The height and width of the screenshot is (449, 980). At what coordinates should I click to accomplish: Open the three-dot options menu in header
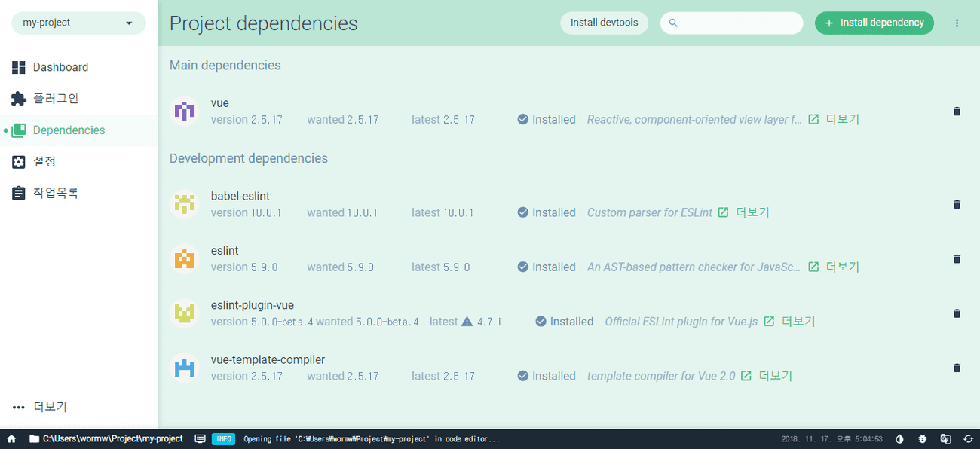pyautogui.click(x=957, y=23)
